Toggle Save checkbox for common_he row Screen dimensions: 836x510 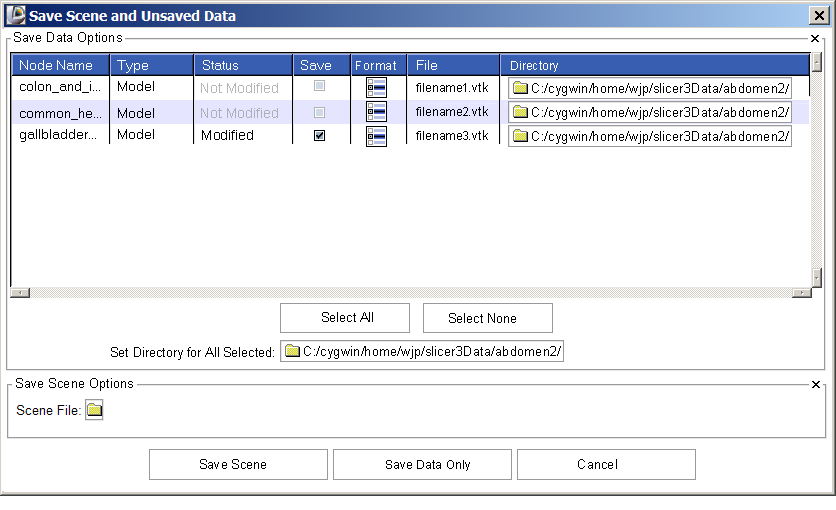click(319, 112)
